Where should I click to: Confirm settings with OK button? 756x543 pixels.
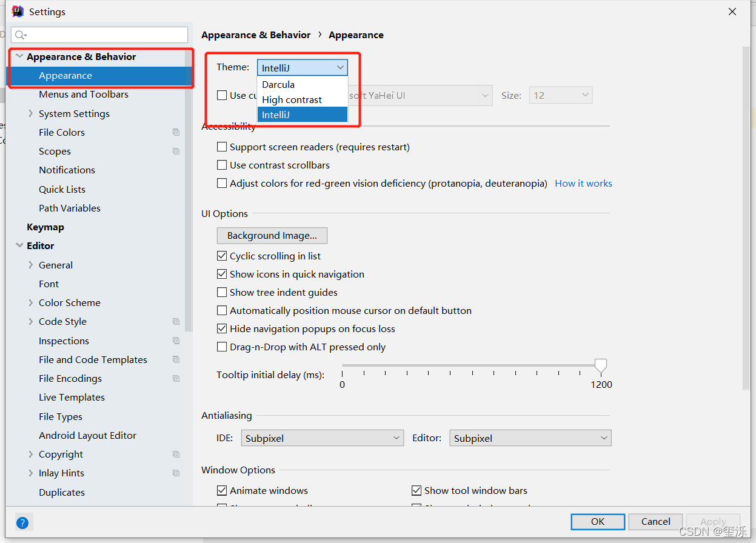click(598, 521)
